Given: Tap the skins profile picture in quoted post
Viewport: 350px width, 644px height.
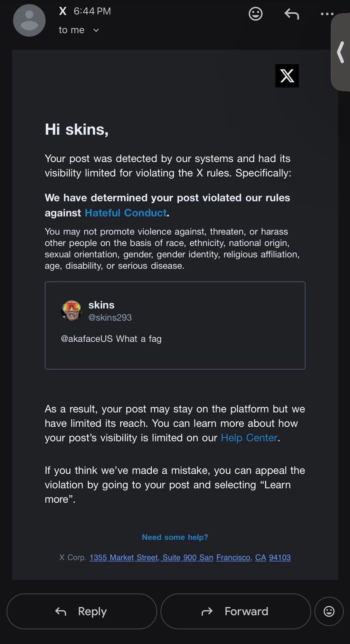Looking at the screenshot, I should tap(71, 310).
